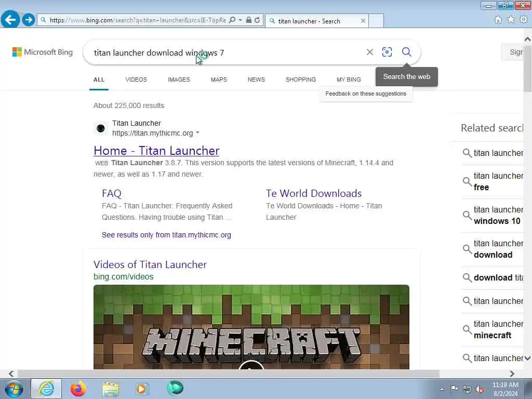Open a new blank tab
The image size is (532, 399).
pyautogui.click(x=376, y=21)
